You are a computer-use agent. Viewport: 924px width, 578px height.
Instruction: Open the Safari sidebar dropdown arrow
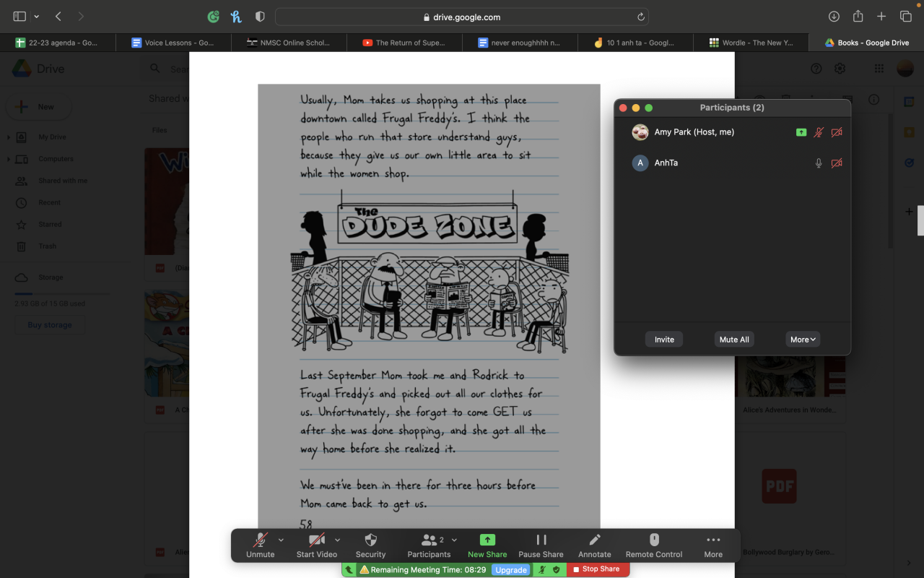click(37, 17)
